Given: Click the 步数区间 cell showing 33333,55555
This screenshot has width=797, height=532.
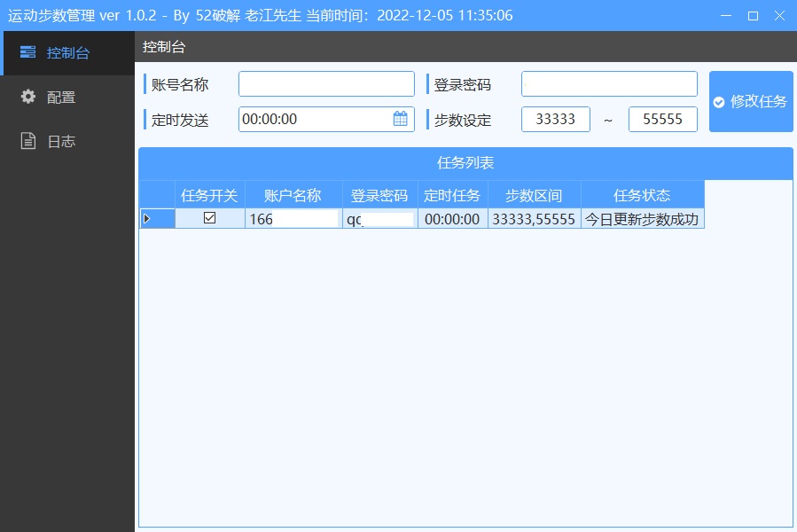Looking at the screenshot, I should tap(534, 219).
